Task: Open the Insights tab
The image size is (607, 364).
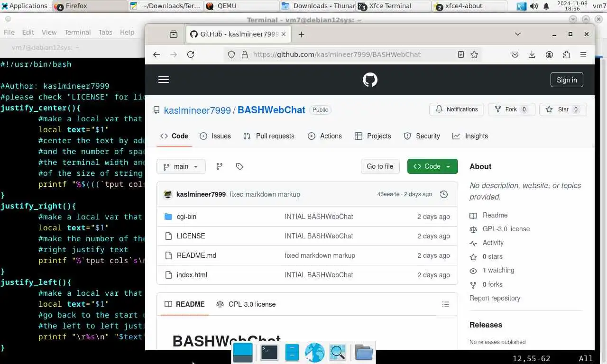Action: point(470,136)
